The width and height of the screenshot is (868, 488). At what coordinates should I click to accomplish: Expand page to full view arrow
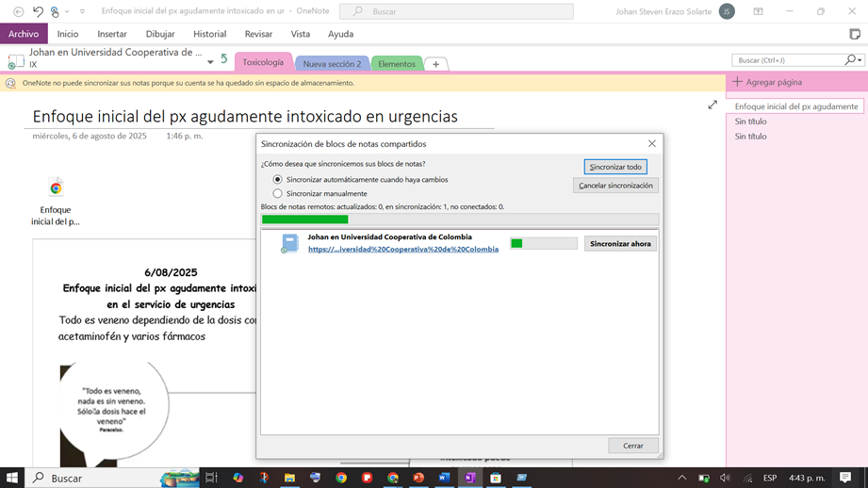[x=712, y=105]
